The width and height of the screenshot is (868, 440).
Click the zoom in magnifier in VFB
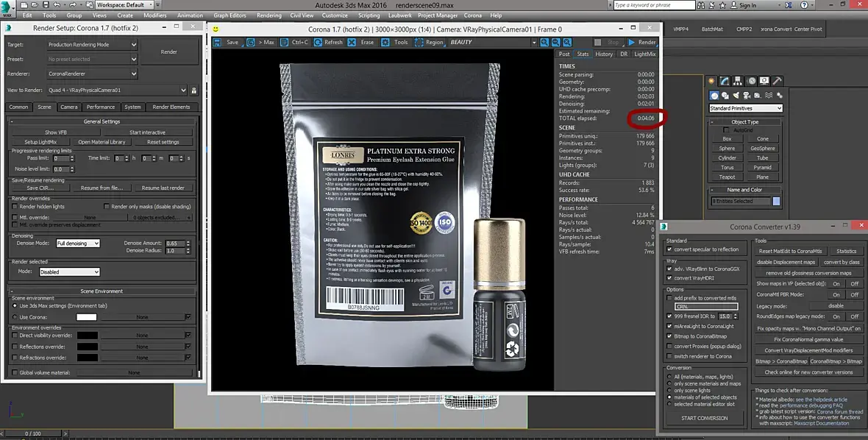tap(545, 42)
